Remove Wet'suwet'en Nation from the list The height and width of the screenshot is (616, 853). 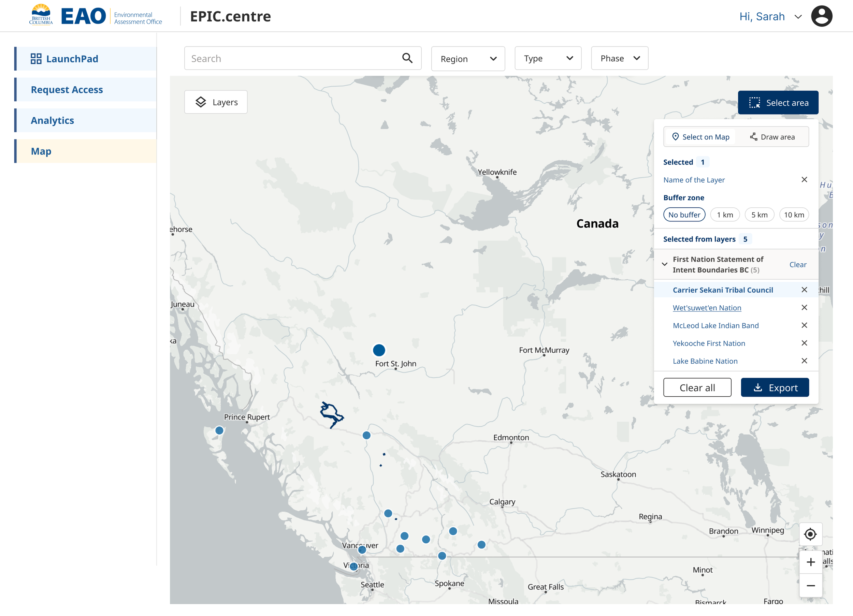(804, 308)
